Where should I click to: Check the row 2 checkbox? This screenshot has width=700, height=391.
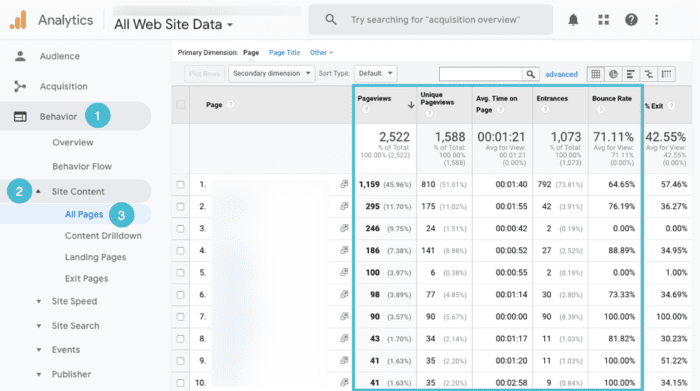point(180,206)
